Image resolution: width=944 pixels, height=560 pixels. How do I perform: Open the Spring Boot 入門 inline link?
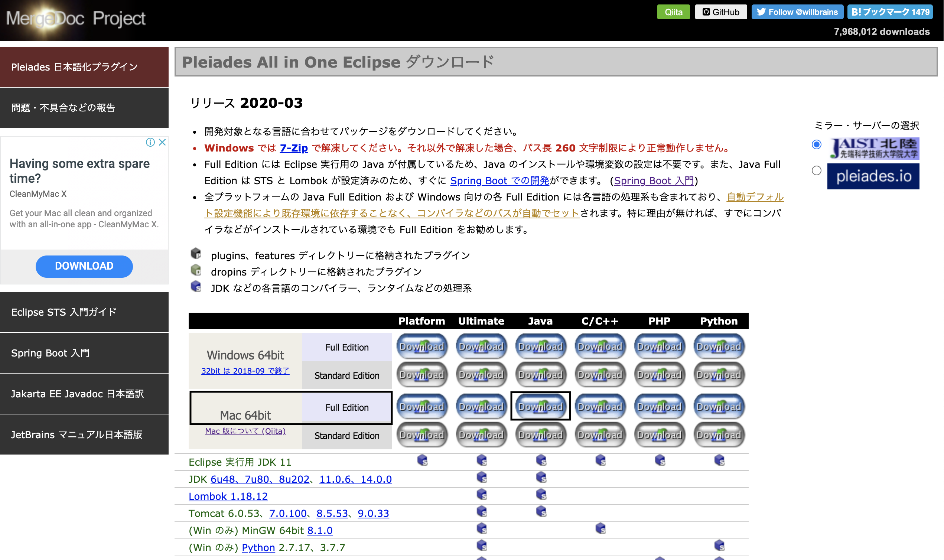(x=654, y=181)
